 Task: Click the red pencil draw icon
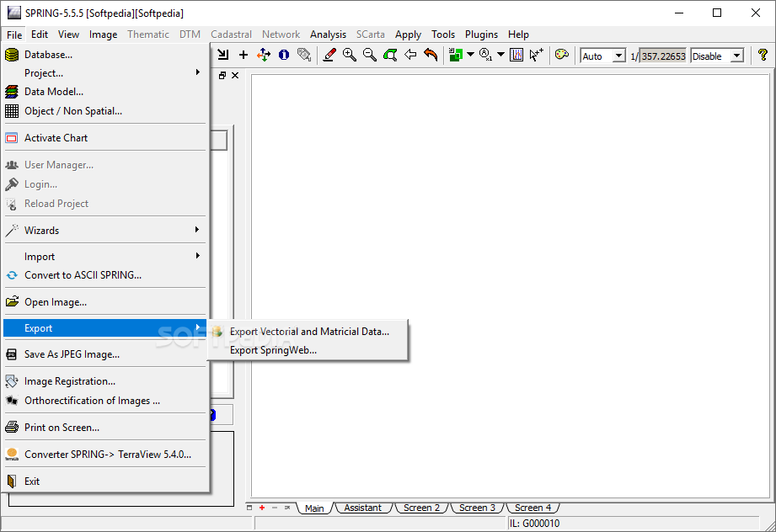click(329, 55)
